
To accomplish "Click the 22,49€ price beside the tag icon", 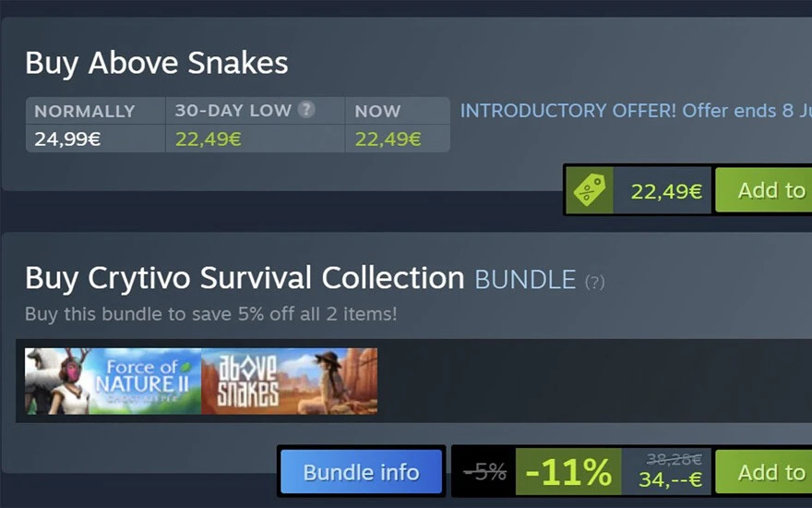I will pyautogui.click(x=666, y=191).
